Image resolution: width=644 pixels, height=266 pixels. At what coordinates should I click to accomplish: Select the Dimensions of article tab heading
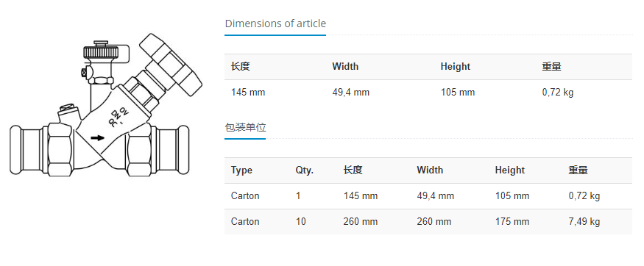pyautogui.click(x=275, y=24)
